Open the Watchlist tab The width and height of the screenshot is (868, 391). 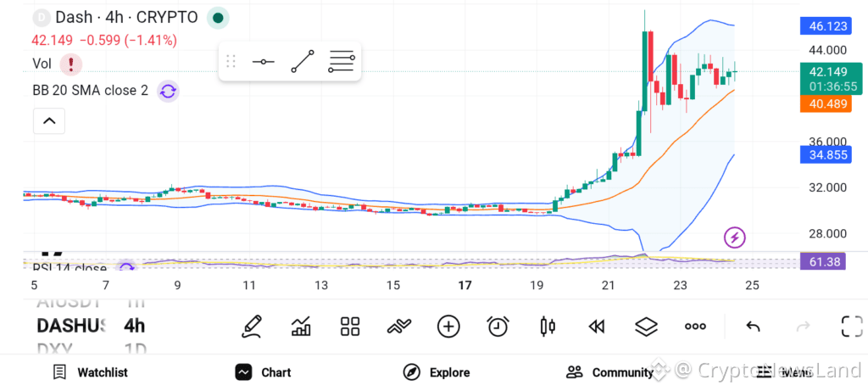coord(90,372)
